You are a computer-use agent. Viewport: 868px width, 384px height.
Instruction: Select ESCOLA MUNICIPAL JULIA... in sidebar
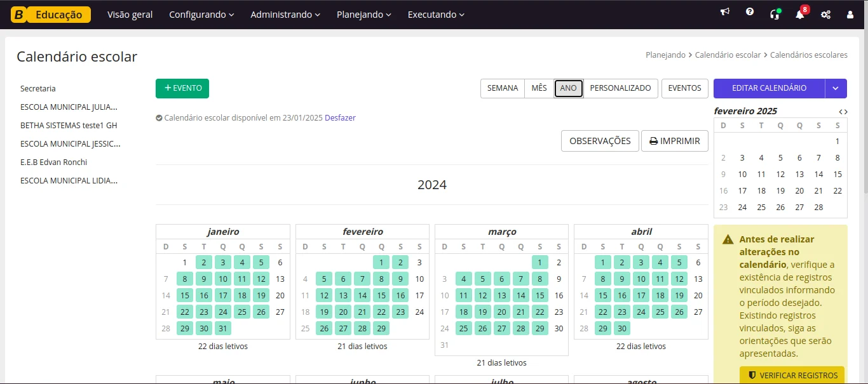click(69, 107)
